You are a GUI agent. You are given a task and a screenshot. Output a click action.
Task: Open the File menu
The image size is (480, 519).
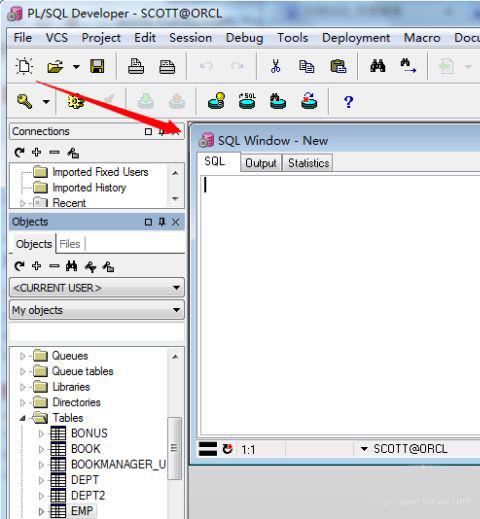[x=23, y=38]
